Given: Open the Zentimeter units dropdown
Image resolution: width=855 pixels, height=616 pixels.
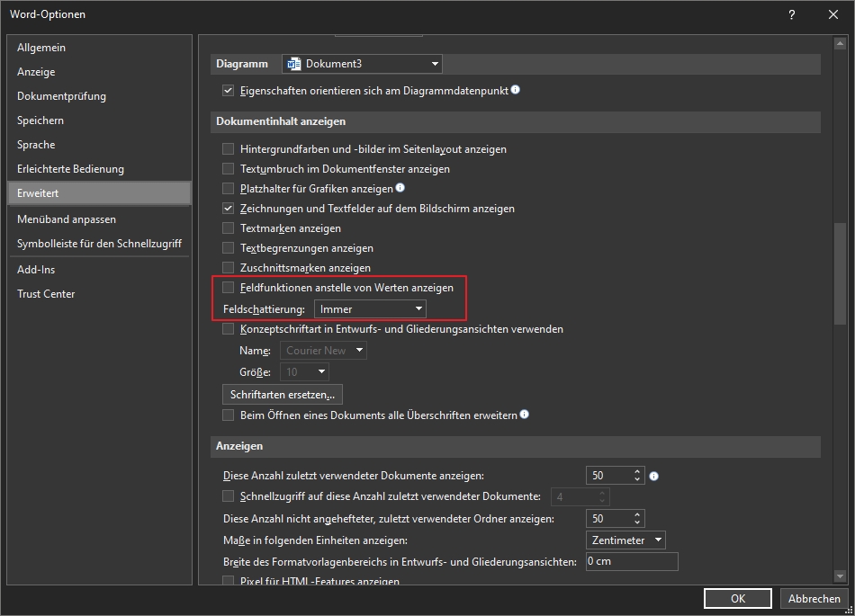Looking at the screenshot, I should coord(625,540).
